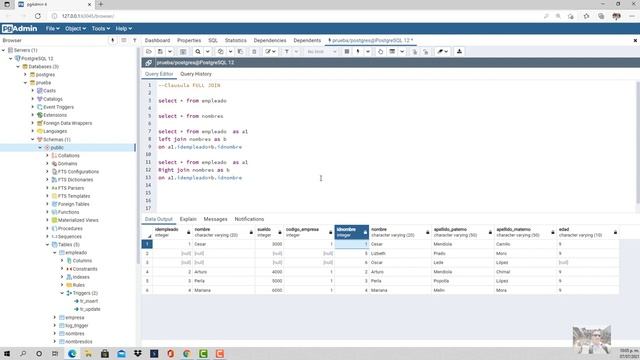The image size is (640, 360).
Task: Click the sueldo column header
Action: click(269, 232)
